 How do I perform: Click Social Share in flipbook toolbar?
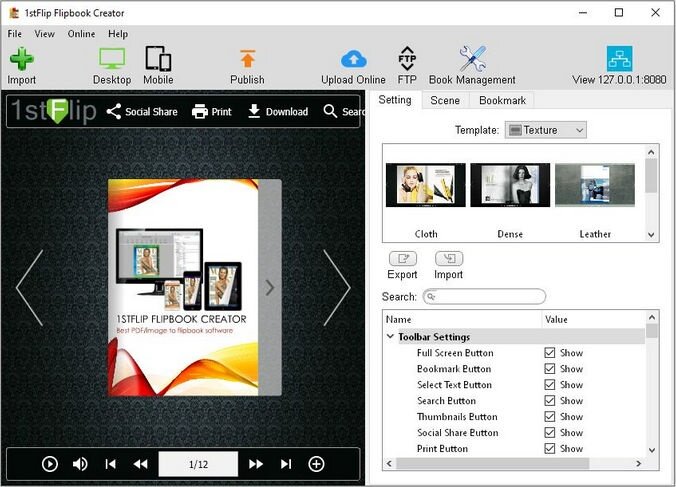point(142,112)
